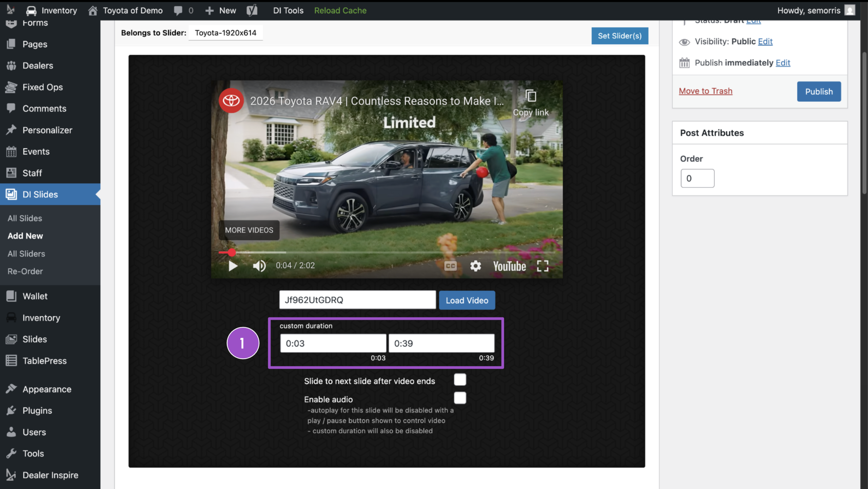Viewport: 868px width, 489px height.
Task: Check the 'Enable audio' checkbox
Action: 460,398
